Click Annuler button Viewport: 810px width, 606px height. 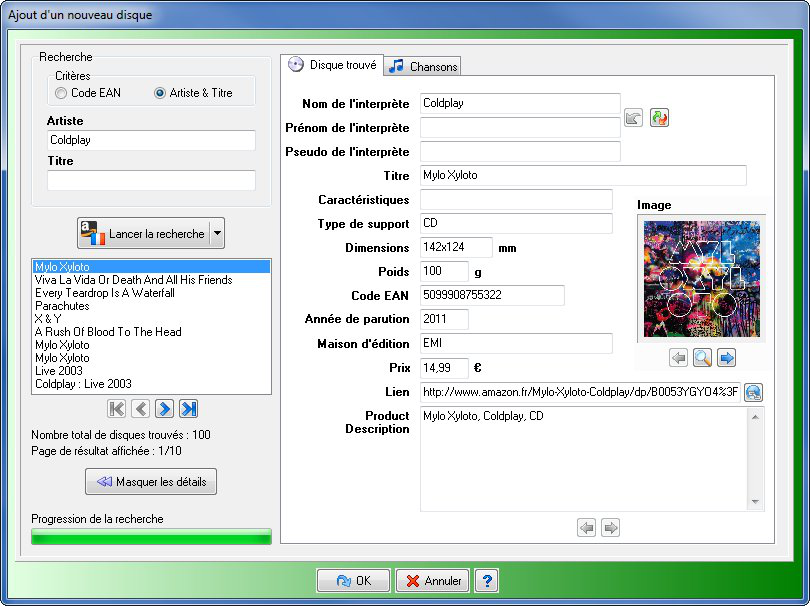pyautogui.click(x=432, y=581)
